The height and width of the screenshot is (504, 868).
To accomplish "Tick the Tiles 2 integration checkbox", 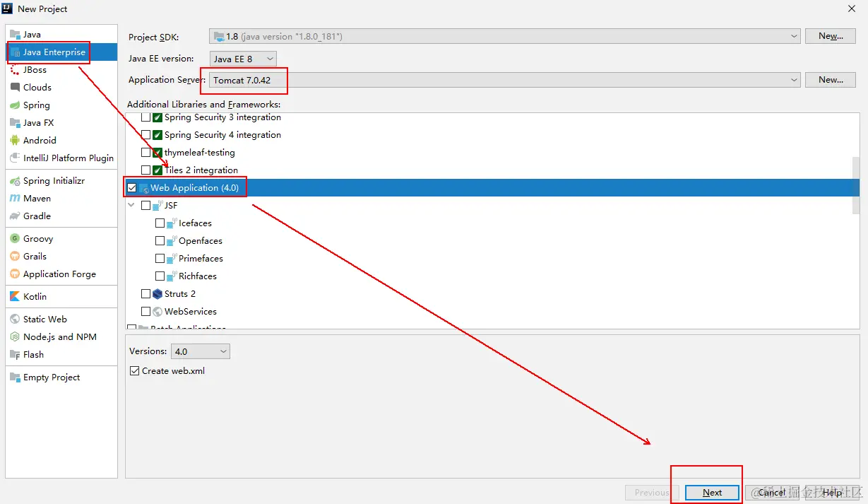I will [146, 170].
